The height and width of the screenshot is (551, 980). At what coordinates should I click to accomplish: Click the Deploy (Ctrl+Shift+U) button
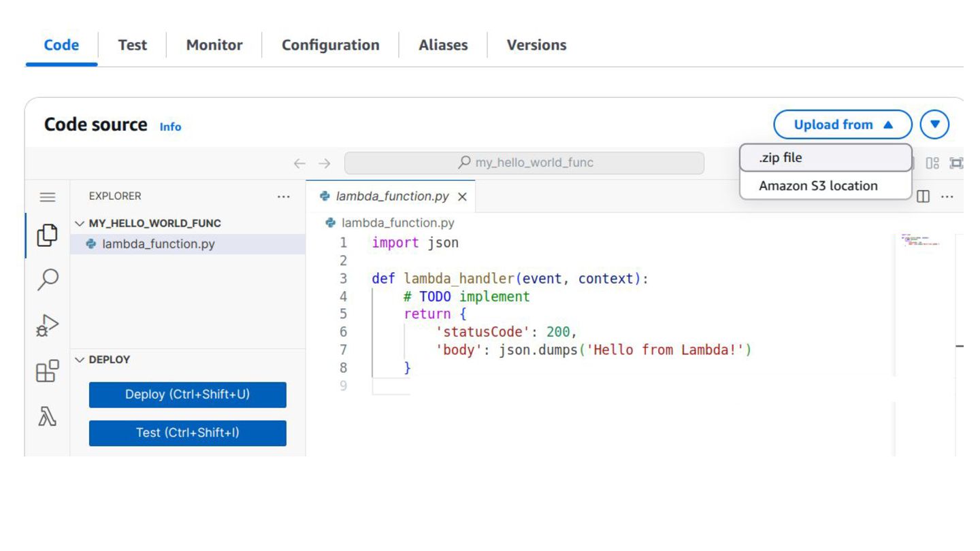coord(188,395)
